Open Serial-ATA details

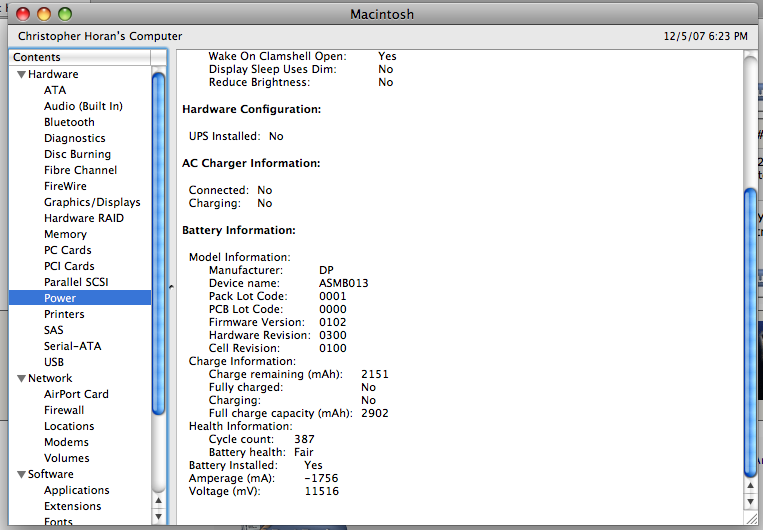(73, 346)
